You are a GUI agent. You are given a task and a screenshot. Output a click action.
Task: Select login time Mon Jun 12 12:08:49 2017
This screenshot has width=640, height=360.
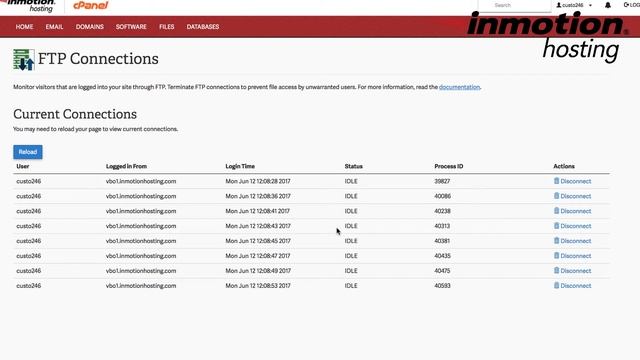pos(258,271)
